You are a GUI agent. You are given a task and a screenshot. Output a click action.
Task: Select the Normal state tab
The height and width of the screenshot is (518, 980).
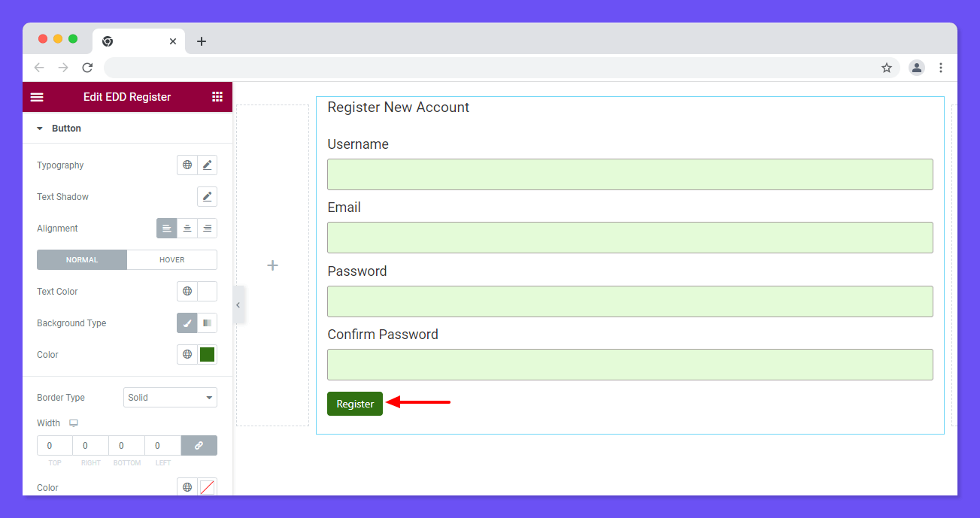(81, 259)
